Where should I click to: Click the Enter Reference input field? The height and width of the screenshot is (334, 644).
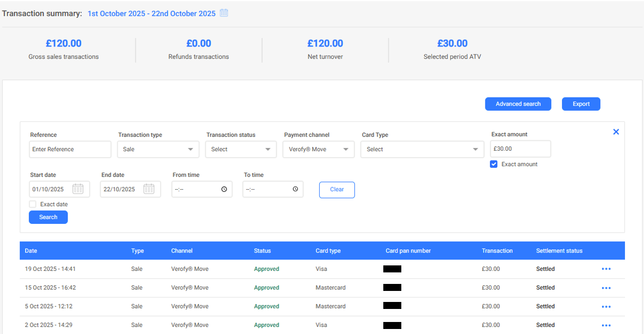pos(70,149)
